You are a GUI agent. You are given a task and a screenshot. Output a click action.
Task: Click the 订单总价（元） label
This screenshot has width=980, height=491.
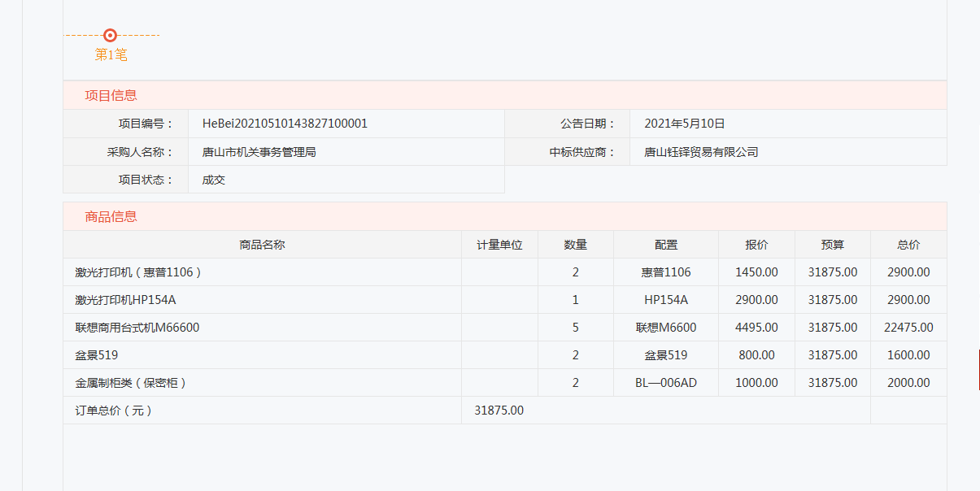[x=114, y=411]
